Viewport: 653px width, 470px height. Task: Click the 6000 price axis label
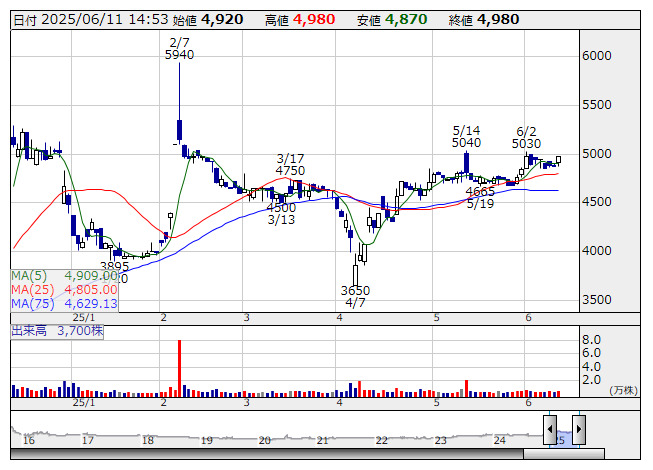[597, 56]
